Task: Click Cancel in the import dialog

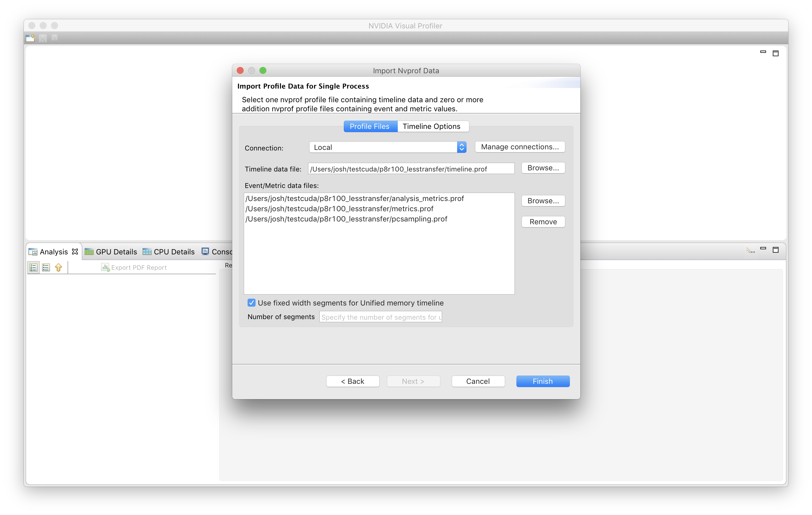Action: (478, 382)
